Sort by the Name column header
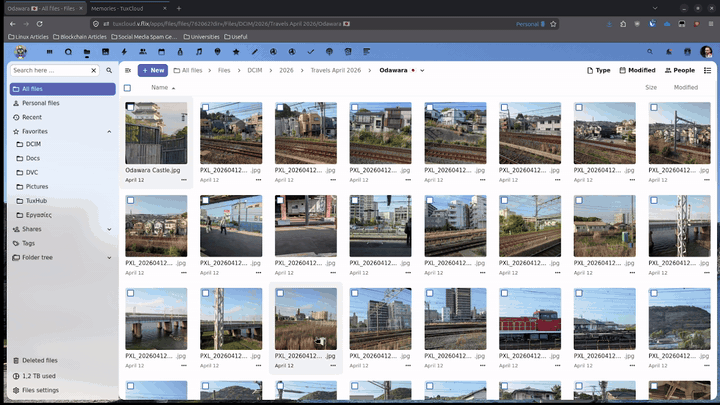This screenshot has width=720, height=405. point(163,88)
